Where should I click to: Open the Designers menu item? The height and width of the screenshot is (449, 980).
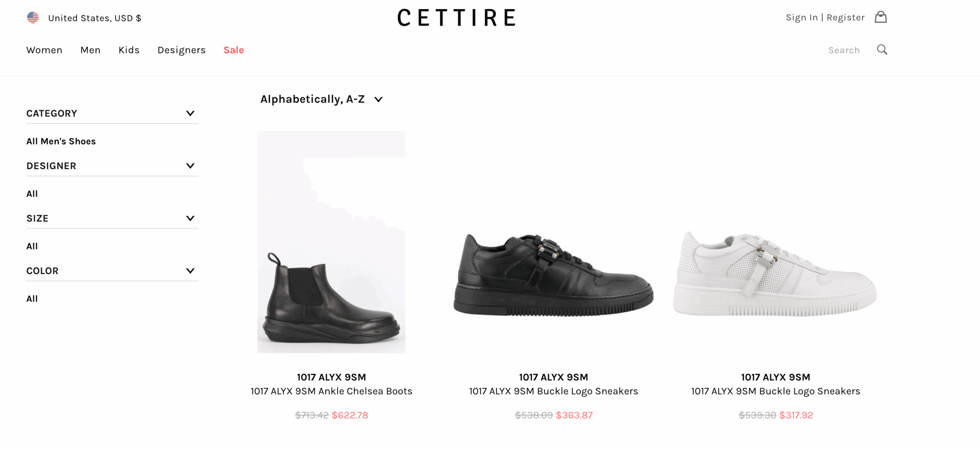181,50
